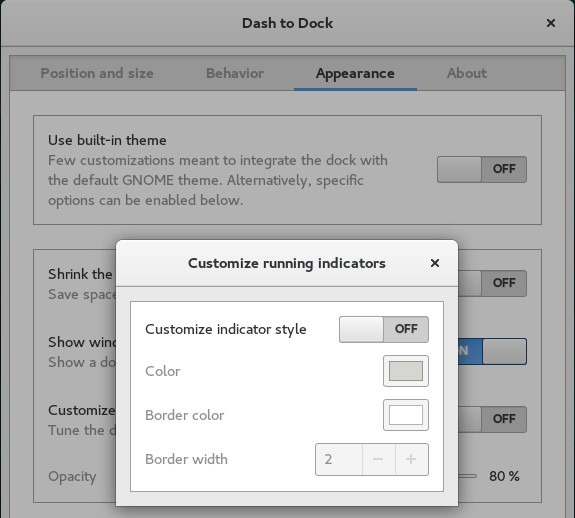Close the Customize running indicators dialog

435,263
